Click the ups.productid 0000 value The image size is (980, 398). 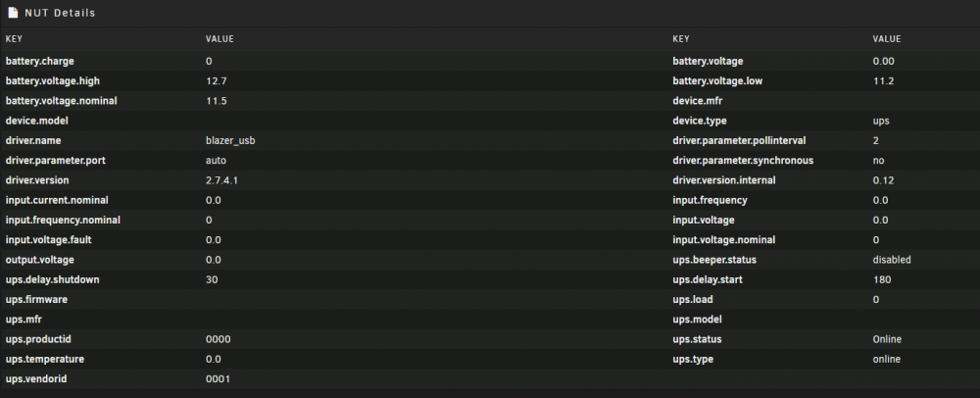(219, 339)
